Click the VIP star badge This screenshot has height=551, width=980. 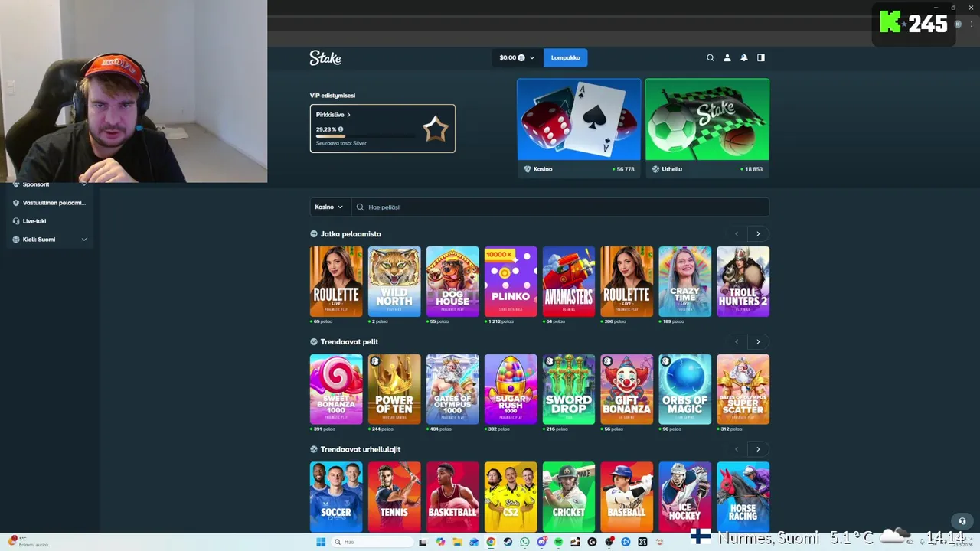coord(436,129)
